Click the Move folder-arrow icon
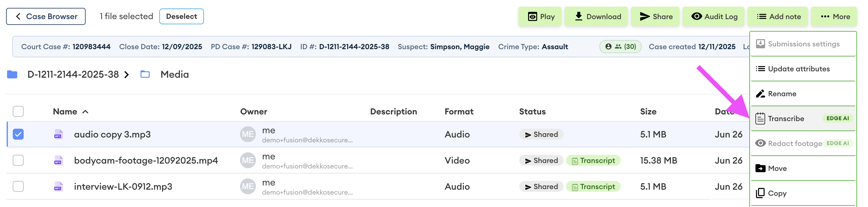 [x=760, y=168]
